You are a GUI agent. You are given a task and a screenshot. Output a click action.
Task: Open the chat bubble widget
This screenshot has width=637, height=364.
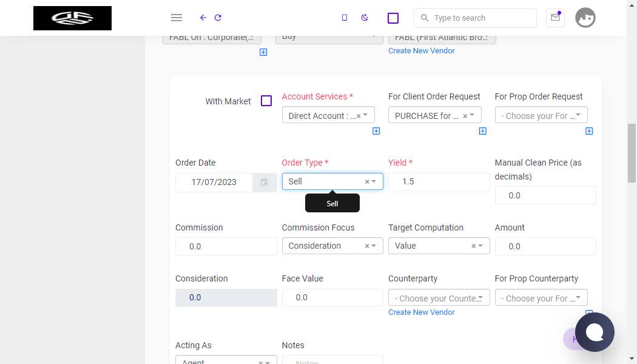(595, 332)
